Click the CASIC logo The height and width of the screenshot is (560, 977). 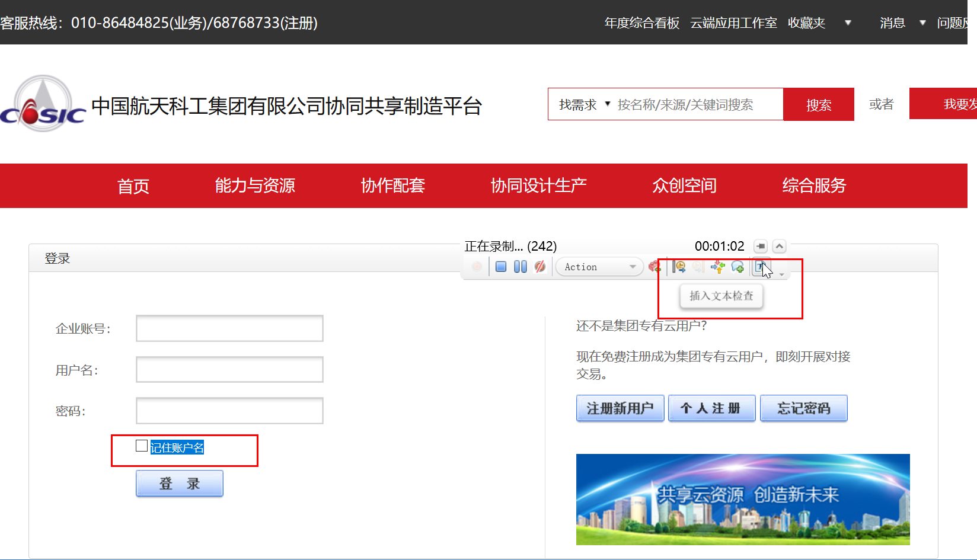43,104
